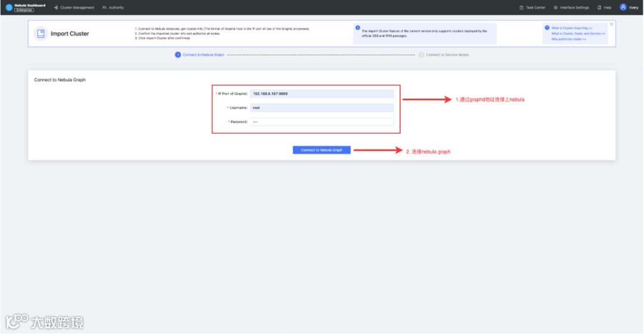Click the Connect to Nebula Graph button
Viewport: 644px width, 334px height.
pyautogui.click(x=321, y=150)
